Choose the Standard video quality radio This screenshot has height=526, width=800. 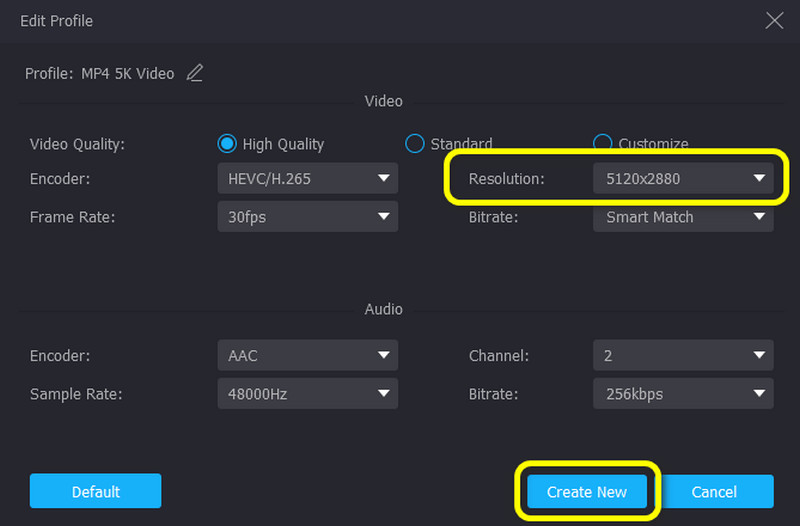coord(414,144)
